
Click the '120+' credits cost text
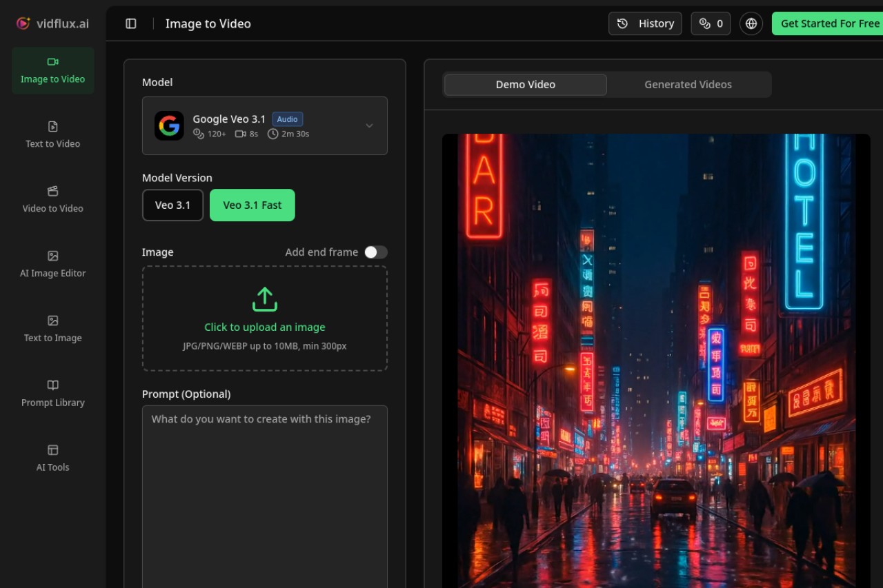click(217, 134)
